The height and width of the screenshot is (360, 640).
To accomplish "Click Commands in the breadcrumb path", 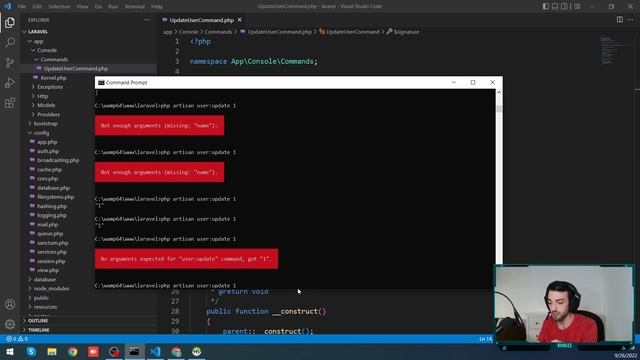I will [218, 32].
